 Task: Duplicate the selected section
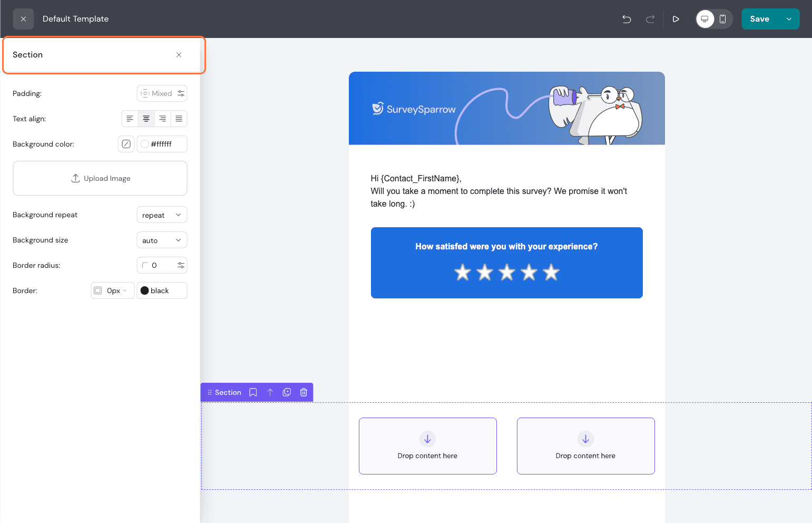click(x=287, y=392)
